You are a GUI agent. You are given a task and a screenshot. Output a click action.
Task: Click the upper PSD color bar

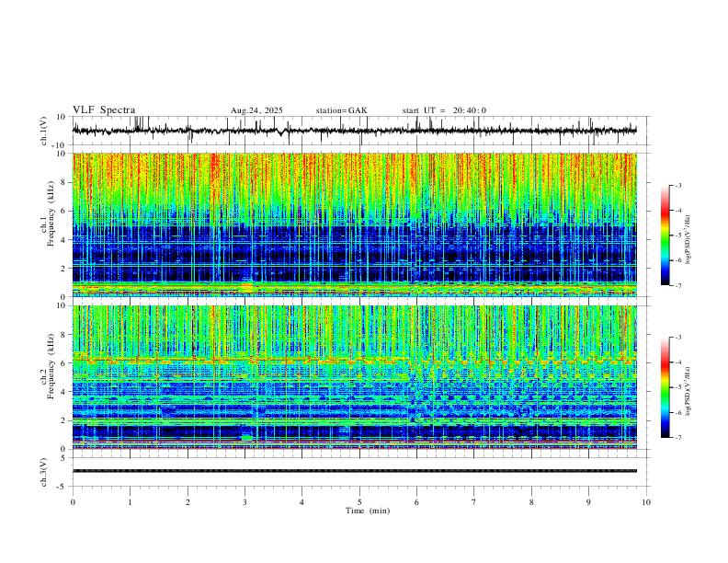click(665, 236)
